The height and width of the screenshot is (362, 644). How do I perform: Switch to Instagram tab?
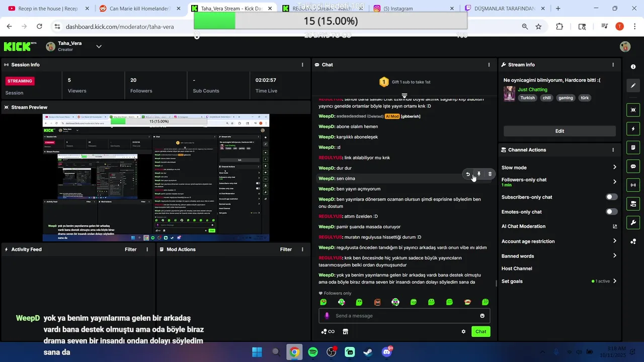[x=413, y=9]
